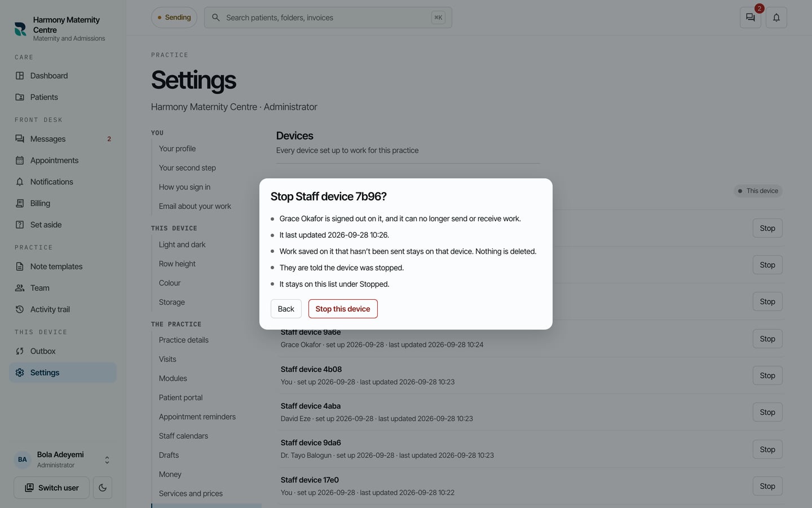The height and width of the screenshot is (508, 812).
Task: Stop Staff device 4b08
Action: pos(767,375)
